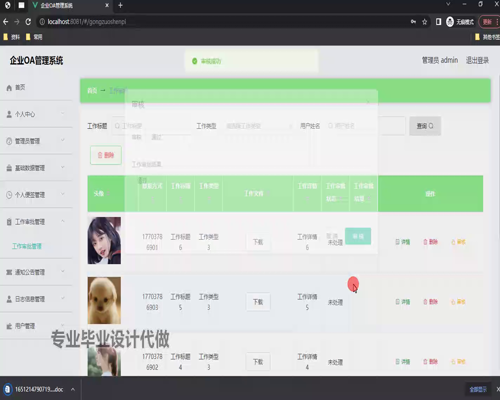Open the 无痕模式 incognito profile icon

coord(450,22)
